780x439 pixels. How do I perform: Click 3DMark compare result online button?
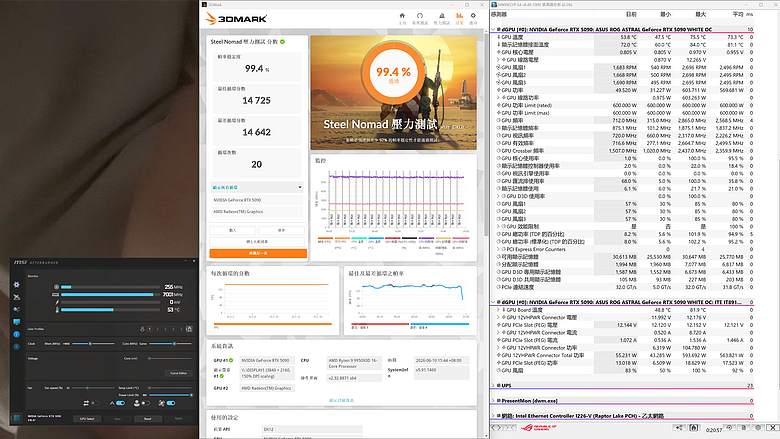click(x=257, y=242)
